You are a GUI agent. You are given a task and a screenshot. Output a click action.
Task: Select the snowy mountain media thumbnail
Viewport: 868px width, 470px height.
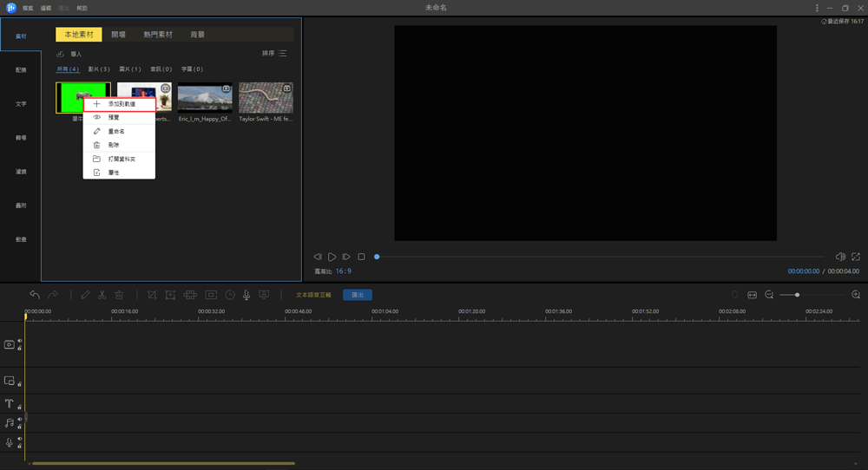(205, 98)
